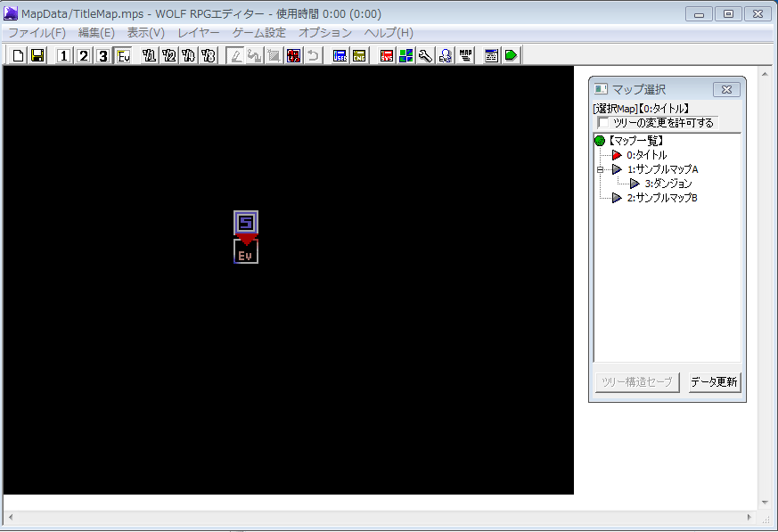This screenshot has height=532, width=778.
Task: Open the 編集(E) menu
Action: (x=96, y=33)
